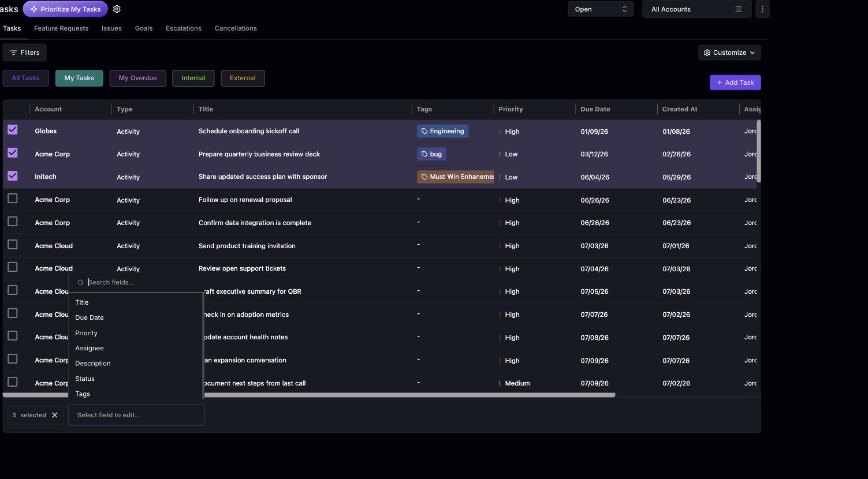Choose Assignee in the field list
The height and width of the screenshot is (479, 868).
click(136, 348)
